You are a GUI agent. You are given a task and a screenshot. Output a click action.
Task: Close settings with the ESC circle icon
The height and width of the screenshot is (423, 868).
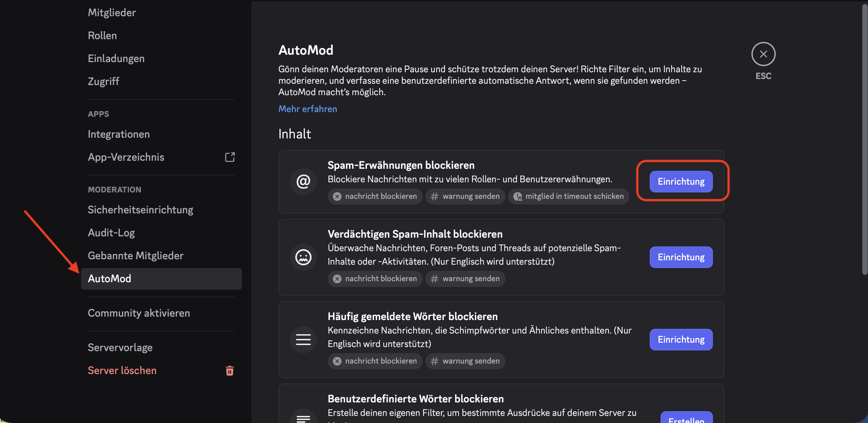[763, 54]
